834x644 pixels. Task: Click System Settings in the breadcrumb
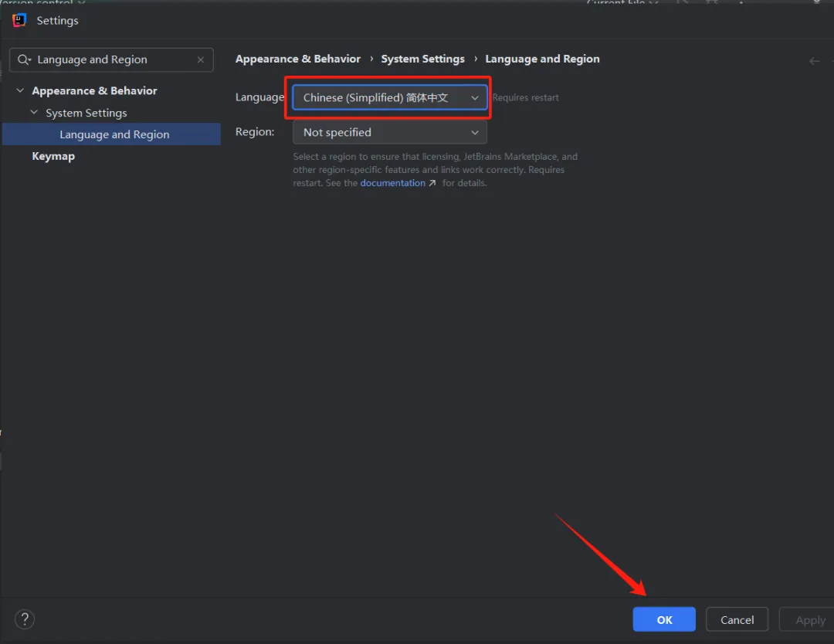click(x=422, y=59)
